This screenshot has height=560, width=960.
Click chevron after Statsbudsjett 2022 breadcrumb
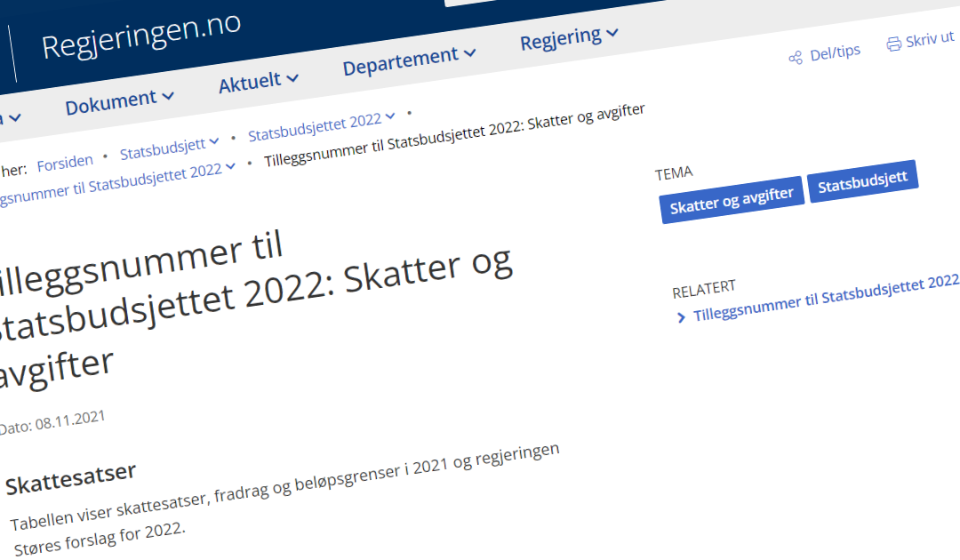click(x=390, y=118)
